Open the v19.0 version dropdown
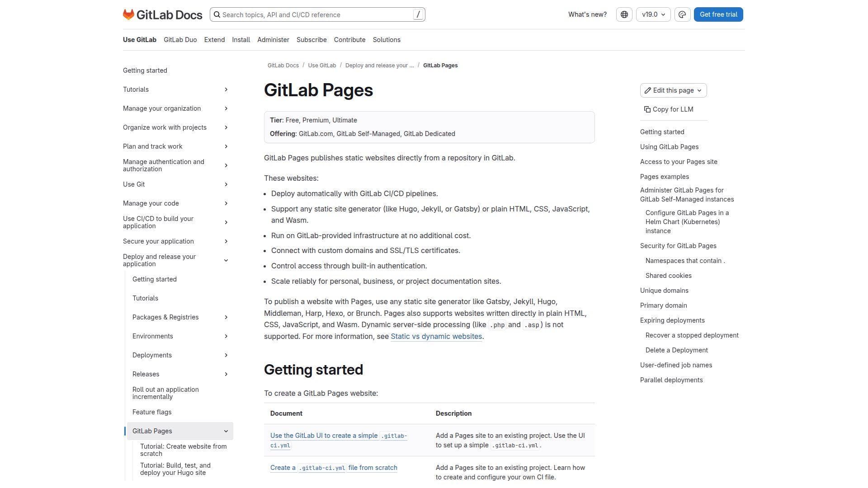 [x=653, y=14]
